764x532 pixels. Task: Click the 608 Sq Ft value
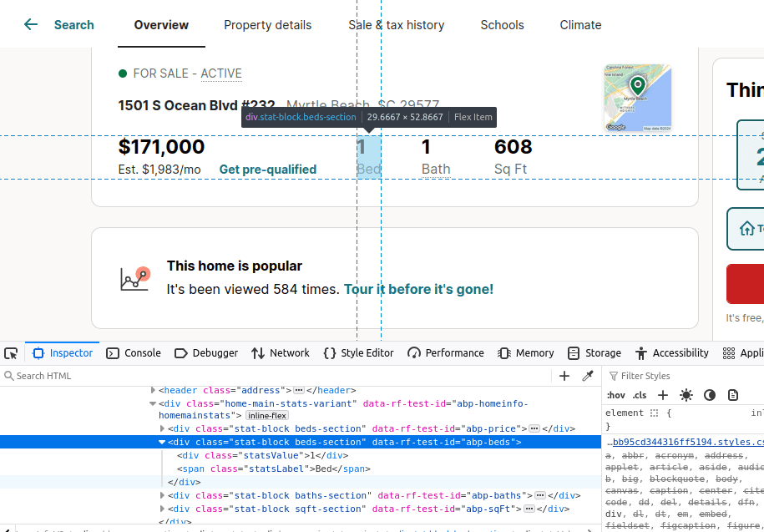point(513,147)
